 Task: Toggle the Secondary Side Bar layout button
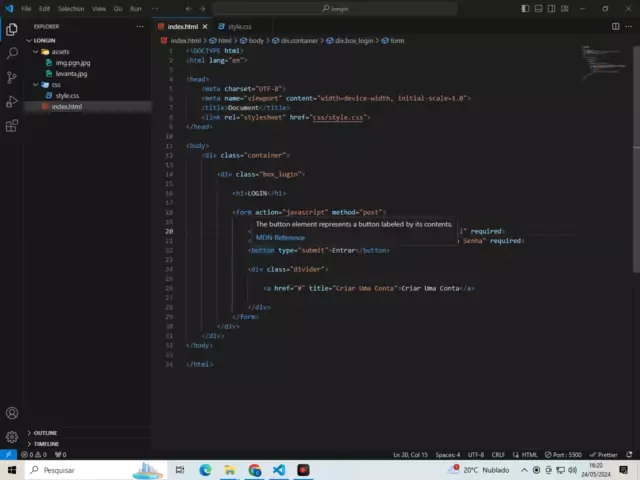pyautogui.click(x=552, y=8)
